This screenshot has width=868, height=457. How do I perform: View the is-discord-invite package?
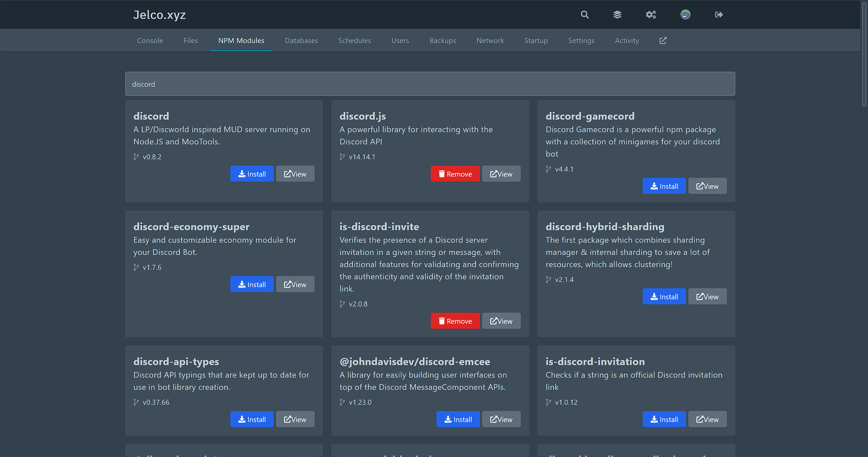501,321
